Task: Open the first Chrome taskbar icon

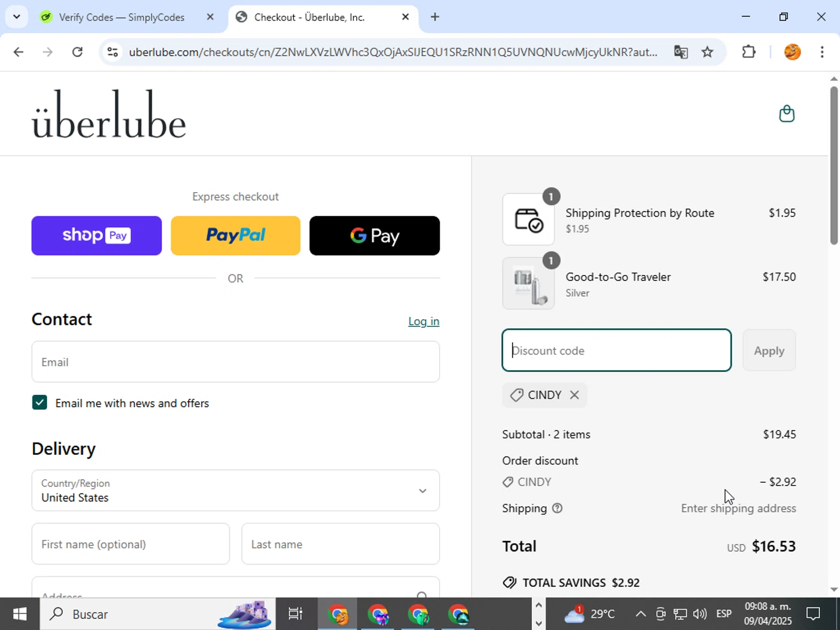Action: [338, 614]
